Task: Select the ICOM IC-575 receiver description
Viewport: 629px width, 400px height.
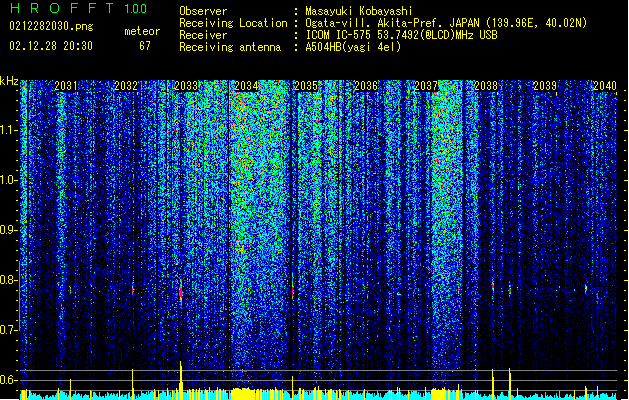Action: (x=401, y=35)
